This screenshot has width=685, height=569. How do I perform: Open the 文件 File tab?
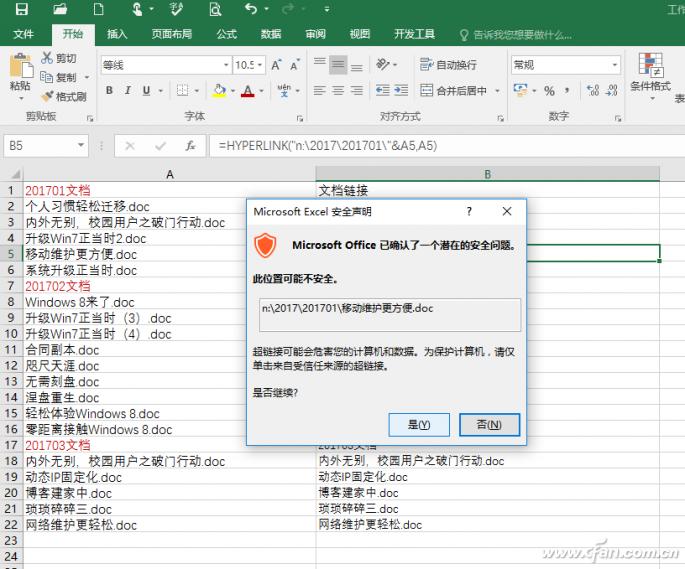point(23,34)
